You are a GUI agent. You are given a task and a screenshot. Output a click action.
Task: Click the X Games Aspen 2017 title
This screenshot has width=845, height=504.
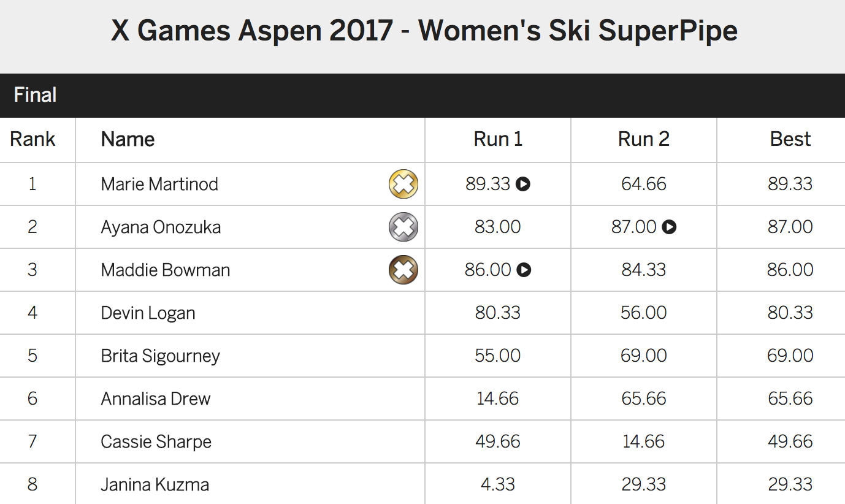(424, 31)
